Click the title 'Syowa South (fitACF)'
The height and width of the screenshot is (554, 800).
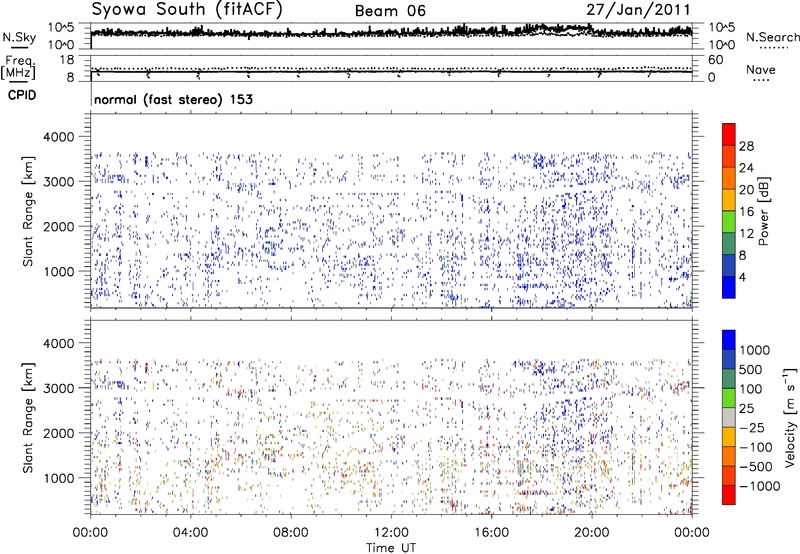click(187, 10)
